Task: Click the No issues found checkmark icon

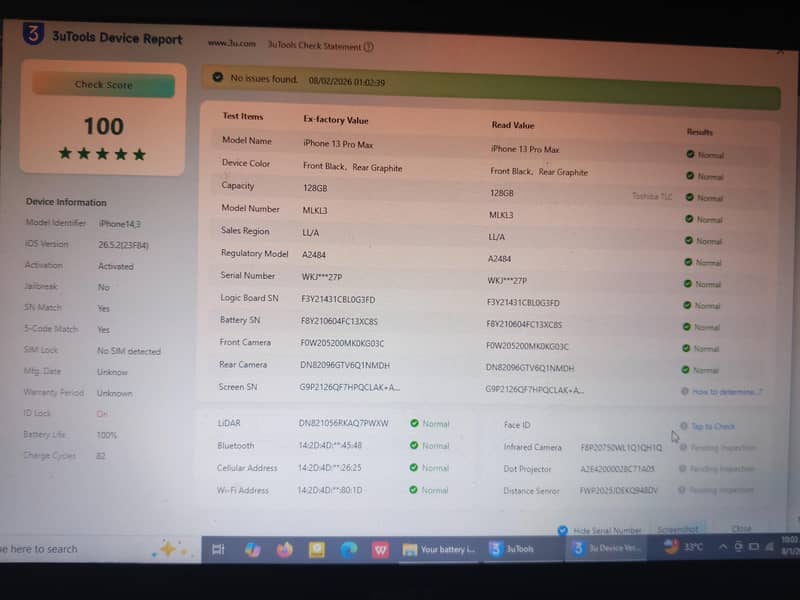Action: click(x=218, y=77)
